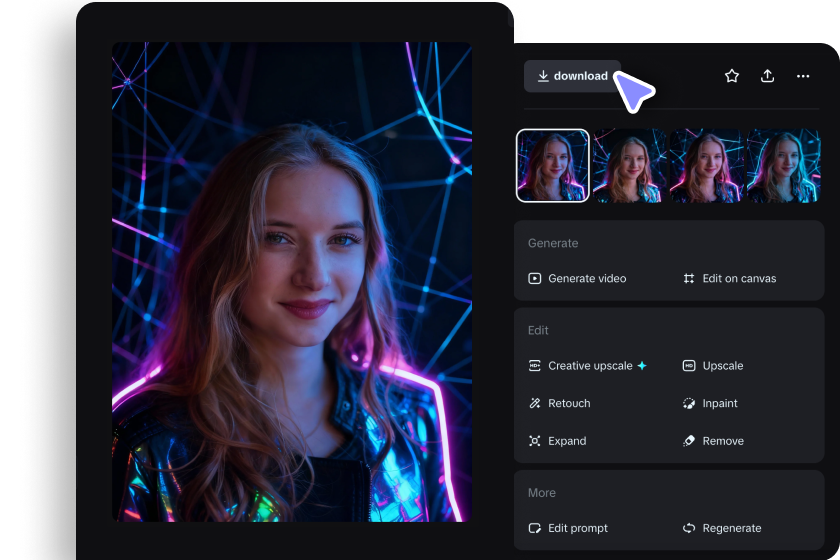The height and width of the screenshot is (560, 840).
Task: Click the More section heading
Action: coord(542,493)
